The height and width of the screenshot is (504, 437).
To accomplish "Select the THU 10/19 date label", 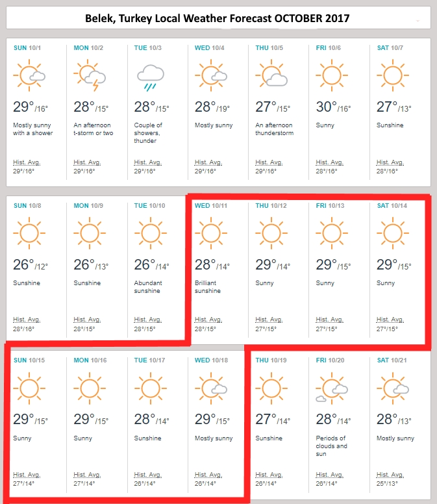I will pyautogui.click(x=271, y=360).
